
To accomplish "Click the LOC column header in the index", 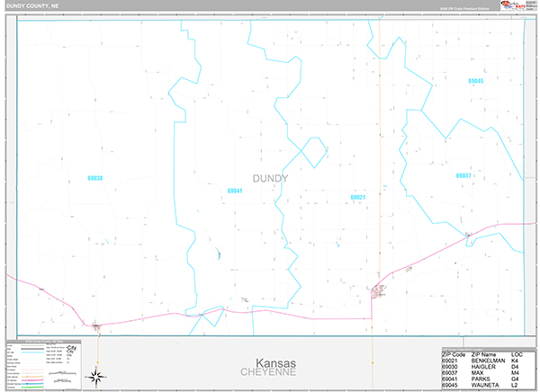I will [x=517, y=354].
